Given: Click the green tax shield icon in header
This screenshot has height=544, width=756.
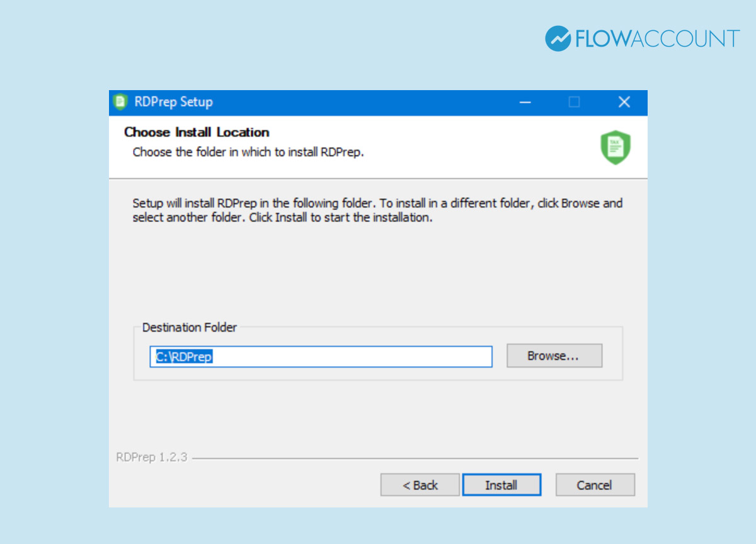Looking at the screenshot, I should tap(615, 148).
